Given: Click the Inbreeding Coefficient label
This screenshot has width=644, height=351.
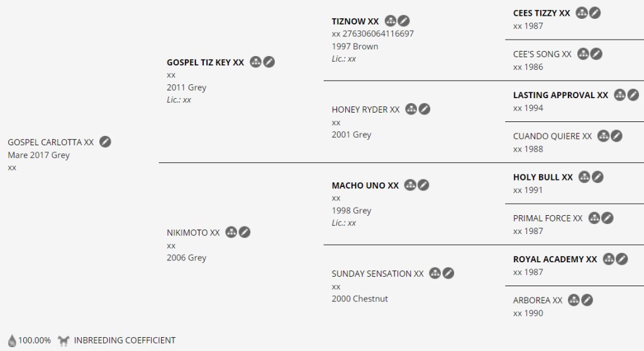Looking at the screenshot, I should click(x=125, y=340).
